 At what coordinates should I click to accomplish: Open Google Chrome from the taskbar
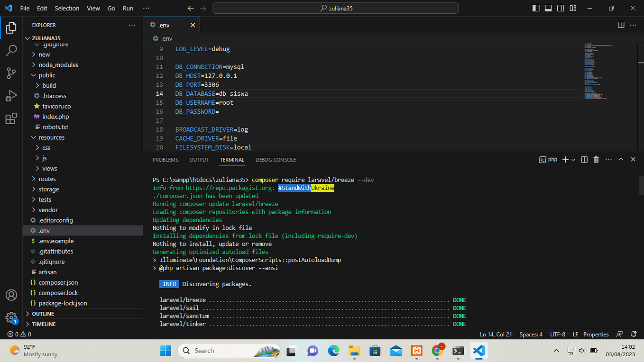tap(437, 351)
